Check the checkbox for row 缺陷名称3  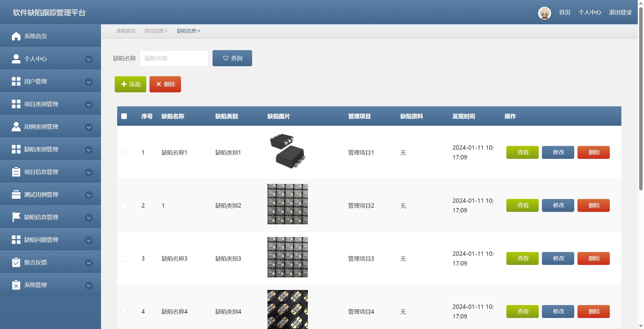[124, 258]
